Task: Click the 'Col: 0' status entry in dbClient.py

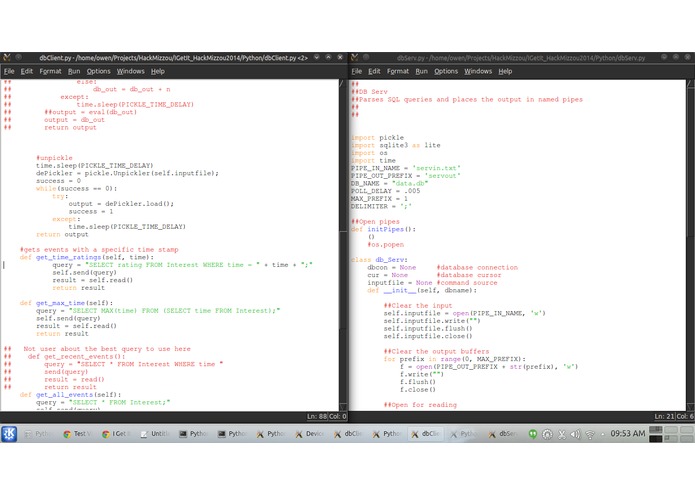Action: coord(338,416)
